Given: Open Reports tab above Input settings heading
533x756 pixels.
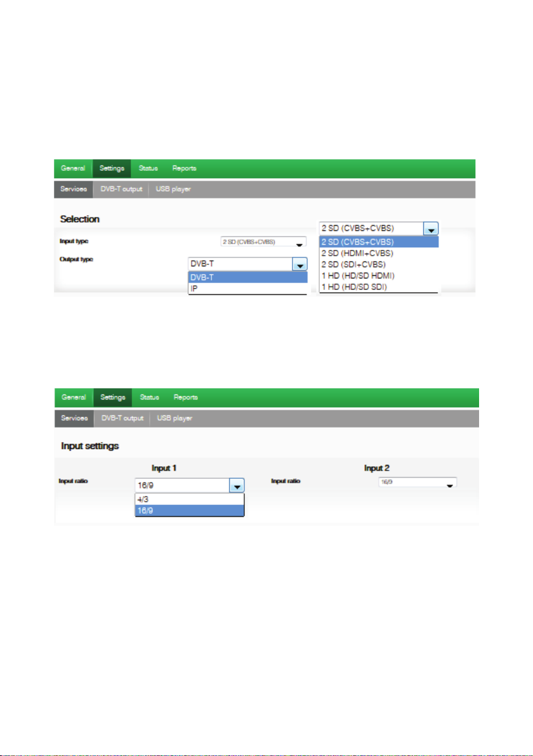Looking at the screenshot, I should (x=186, y=397).
